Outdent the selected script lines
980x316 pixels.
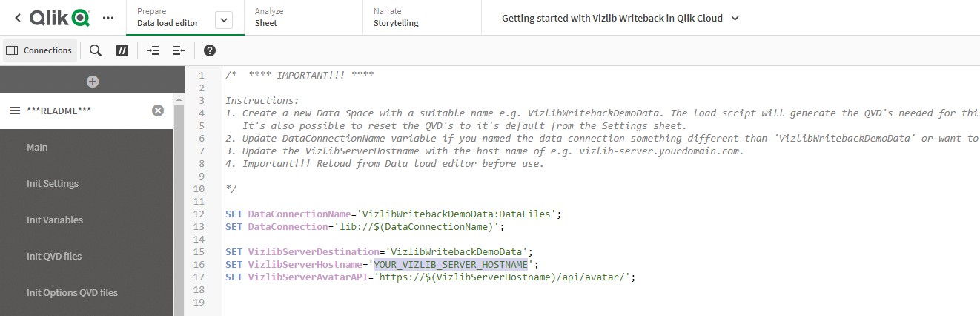coord(179,50)
